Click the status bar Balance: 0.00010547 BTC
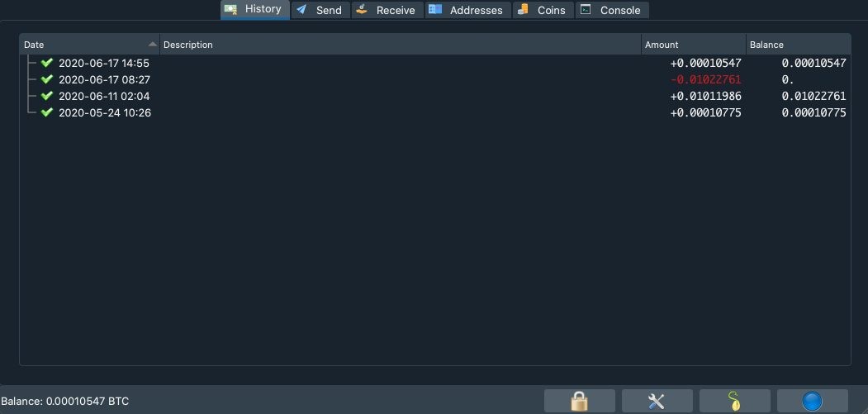The height and width of the screenshot is (414, 868). point(64,401)
